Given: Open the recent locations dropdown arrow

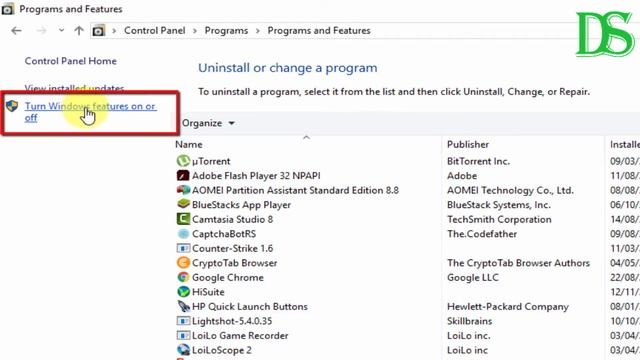Looking at the screenshot, I should click(61, 31).
